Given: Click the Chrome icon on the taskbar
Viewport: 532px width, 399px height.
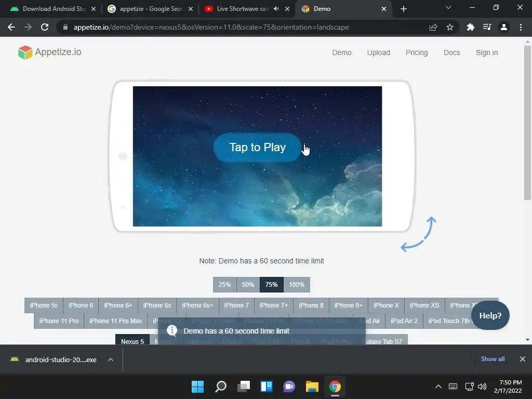Looking at the screenshot, I should (335, 387).
